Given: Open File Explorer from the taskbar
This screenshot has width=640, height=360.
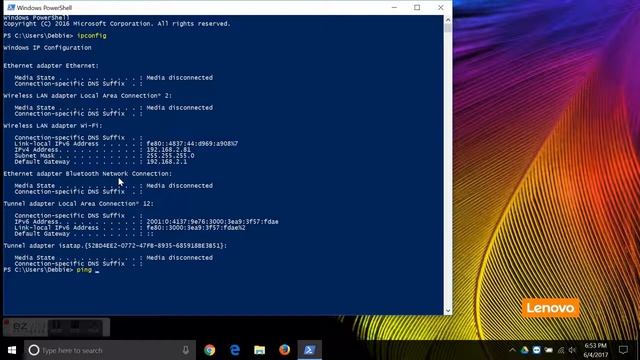Looking at the screenshot, I should point(260,350).
